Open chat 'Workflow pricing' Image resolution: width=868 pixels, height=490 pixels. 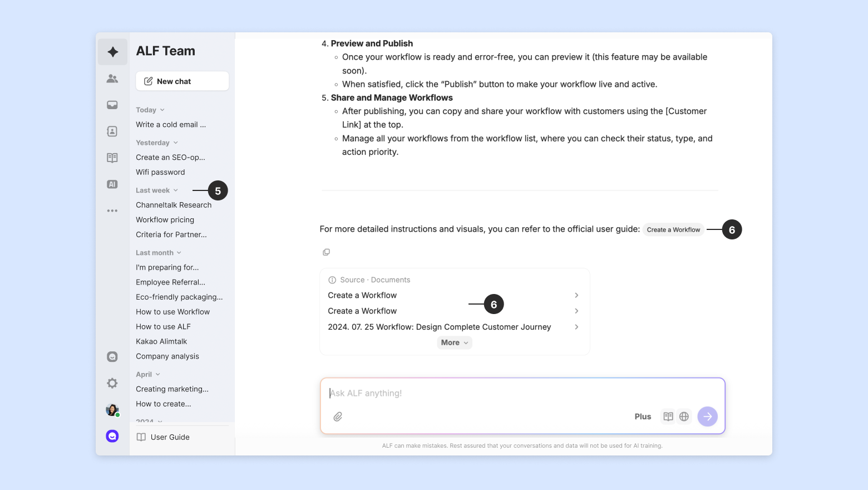[165, 220]
